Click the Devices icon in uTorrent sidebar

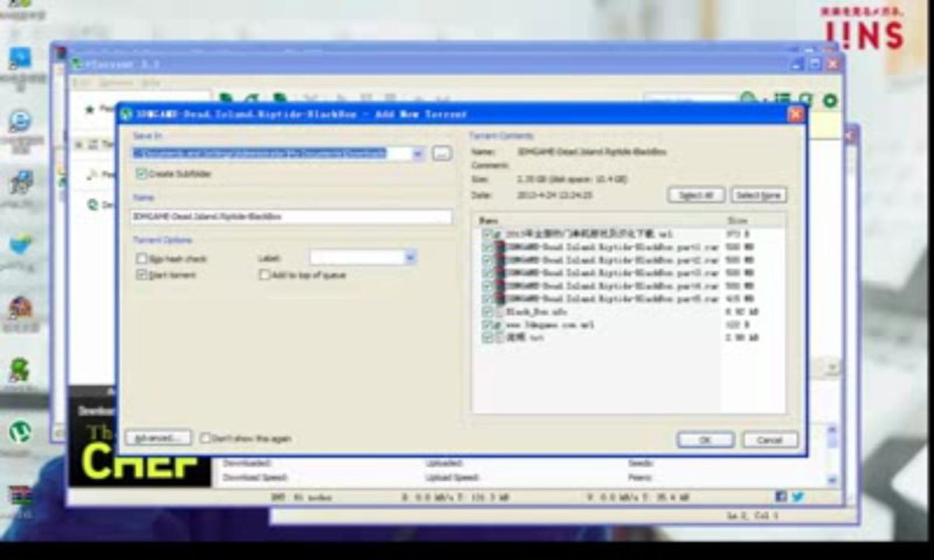pyautogui.click(x=93, y=205)
